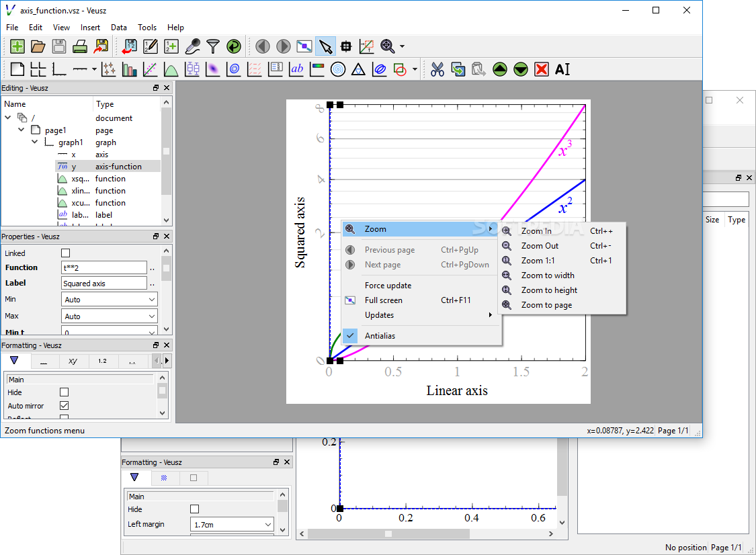Insert a function plot widget
This screenshot has width=756, height=555.
pos(171,69)
